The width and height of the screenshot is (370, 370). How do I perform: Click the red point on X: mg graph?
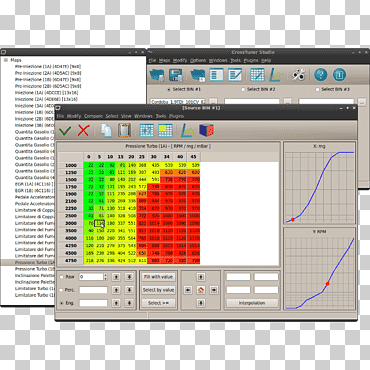pyautogui.click(x=293, y=220)
